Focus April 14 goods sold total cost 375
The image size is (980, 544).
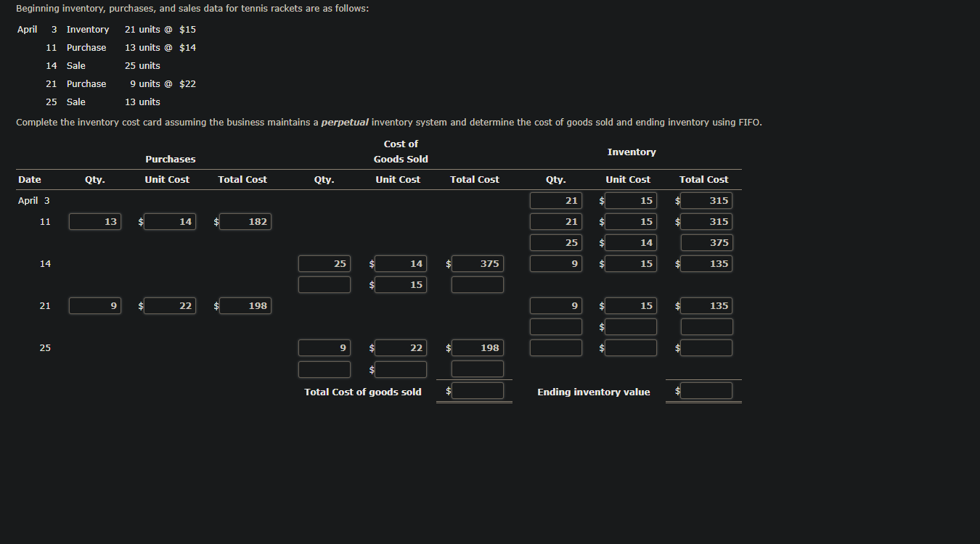(477, 264)
